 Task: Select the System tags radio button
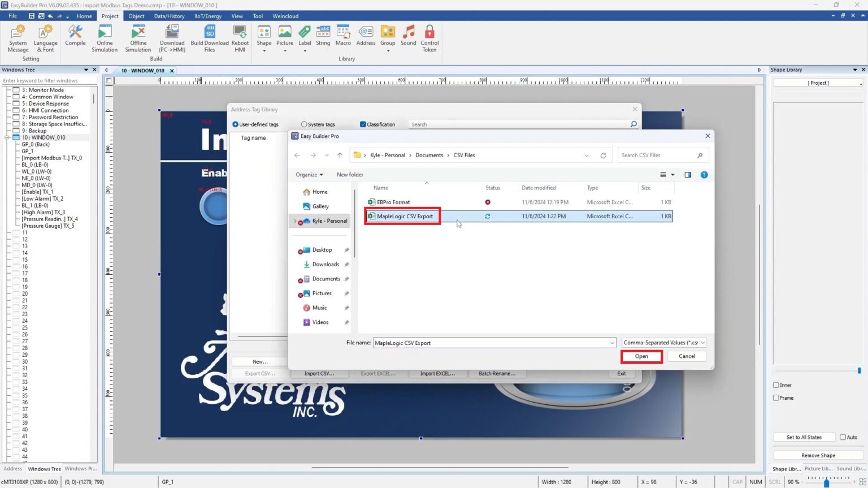(x=304, y=124)
